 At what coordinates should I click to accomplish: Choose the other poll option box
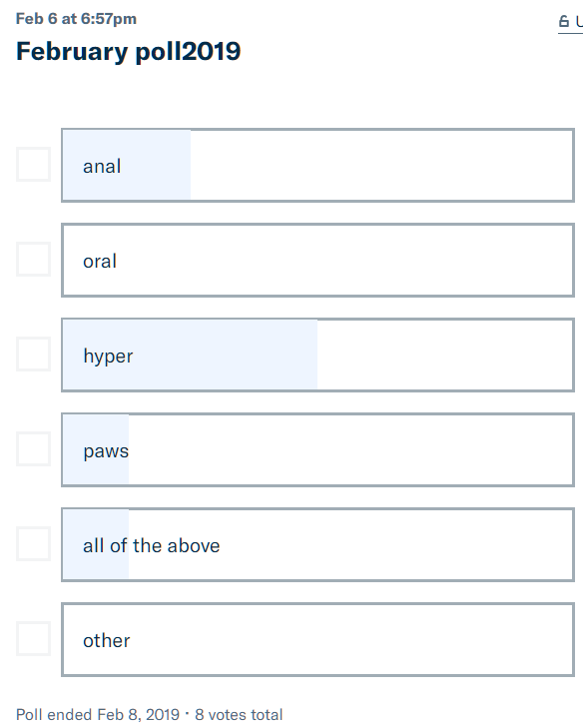(x=318, y=639)
